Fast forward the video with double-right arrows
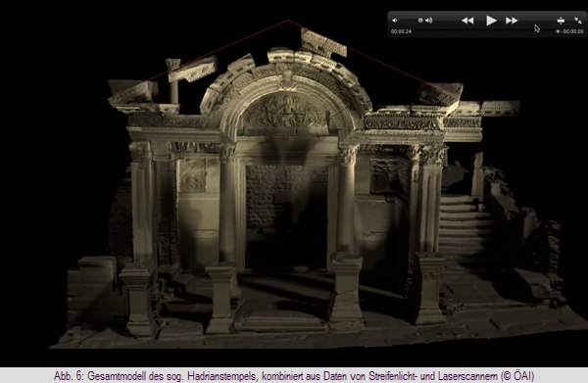The image size is (588, 383). (x=512, y=21)
